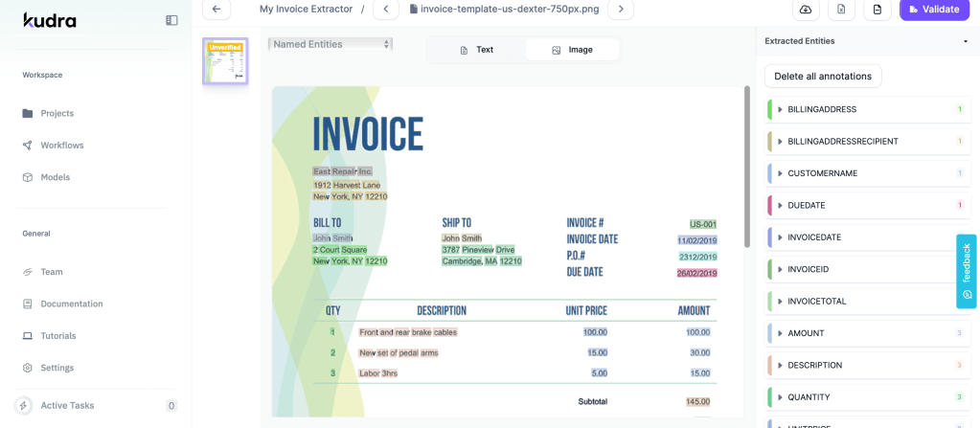This screenshot has height=428, width=980.
Task: Expand the DESCRIPTION entity
Action: [780, 365]
